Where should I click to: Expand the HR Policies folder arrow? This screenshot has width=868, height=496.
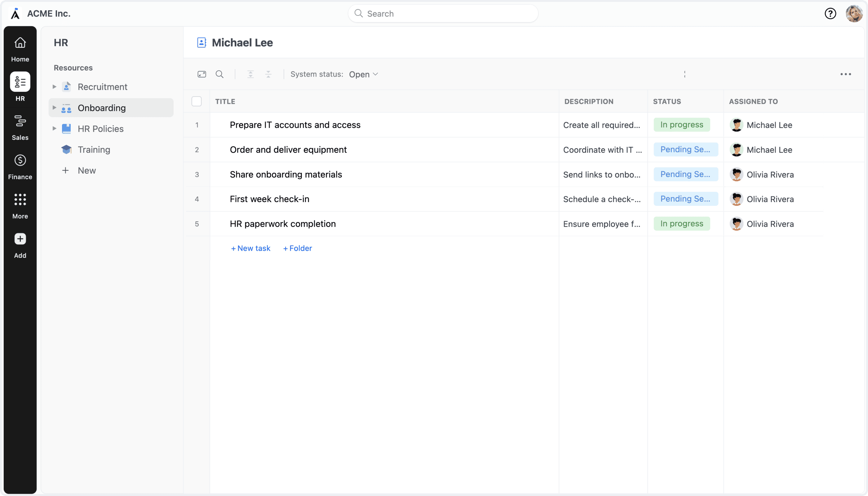click(x=54, y=129)
